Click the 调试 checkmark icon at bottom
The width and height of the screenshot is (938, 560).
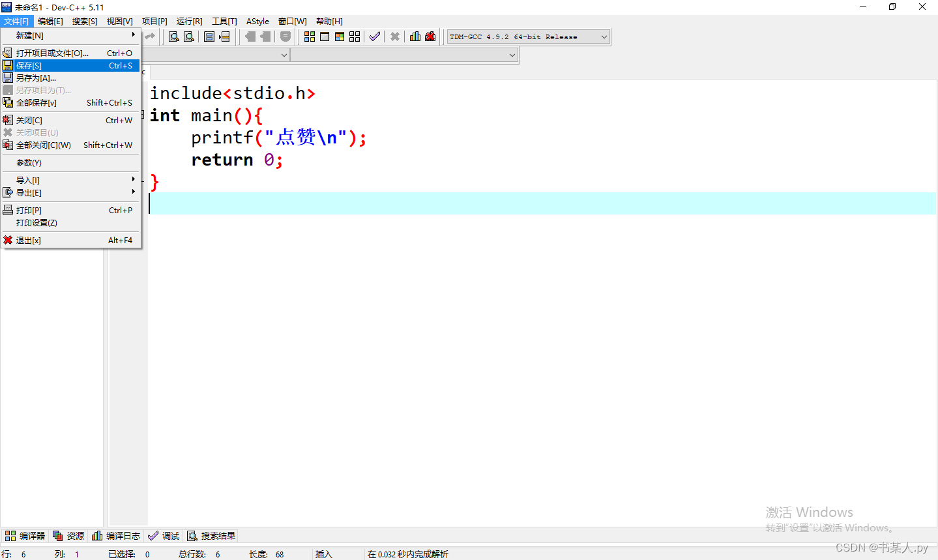pyautogui.click(x=153, y=536)
